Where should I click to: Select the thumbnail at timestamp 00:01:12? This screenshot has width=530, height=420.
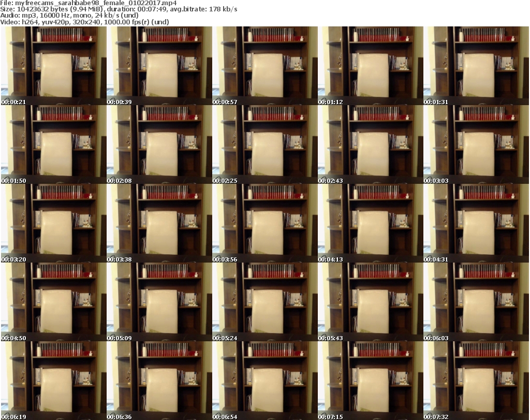371,66
